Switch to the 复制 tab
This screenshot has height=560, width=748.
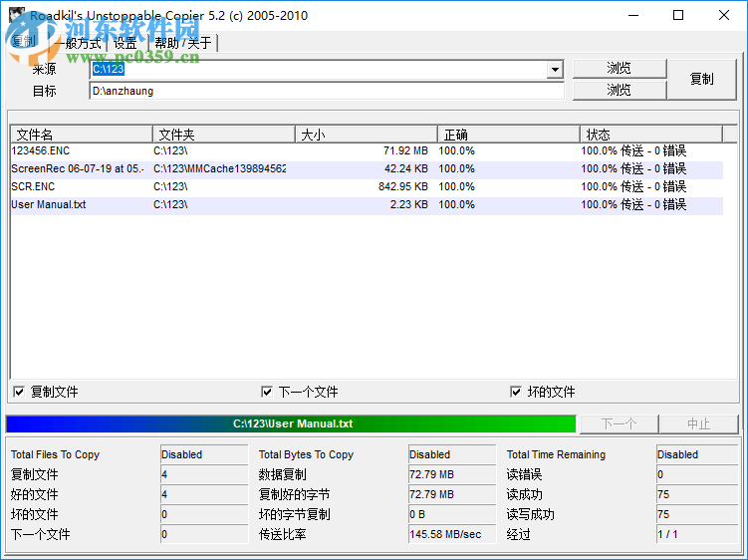(x=25, y=43)
